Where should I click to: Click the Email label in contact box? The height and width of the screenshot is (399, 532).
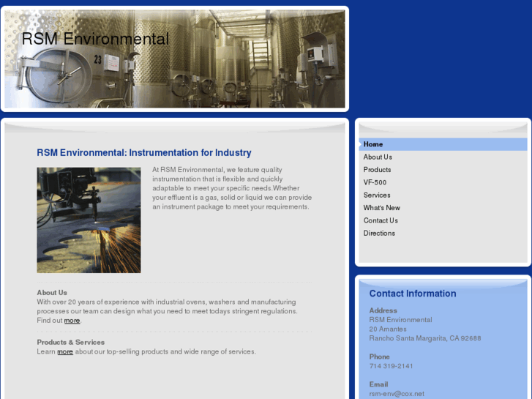pos(378,384)
